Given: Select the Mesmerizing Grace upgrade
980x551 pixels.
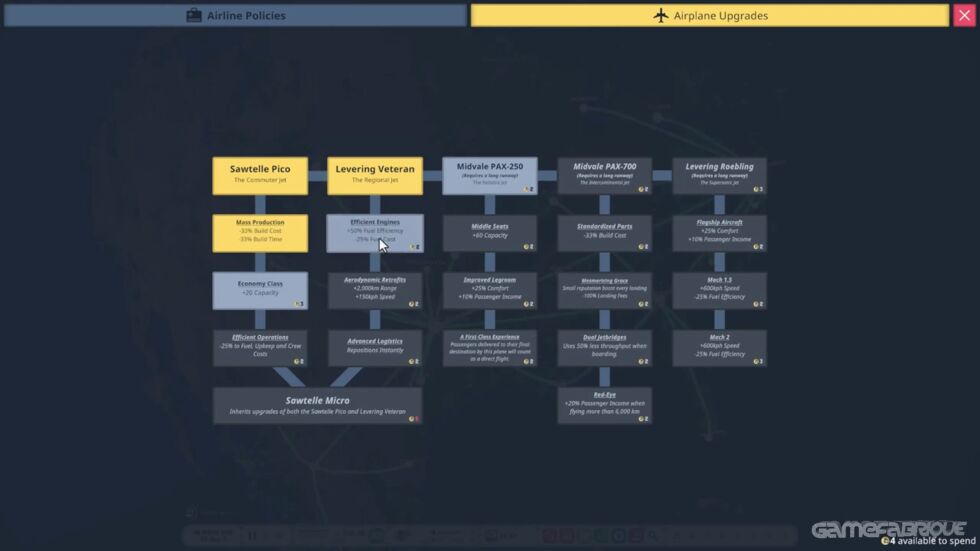Looking at the screenshot, I should tap(604, 290).
